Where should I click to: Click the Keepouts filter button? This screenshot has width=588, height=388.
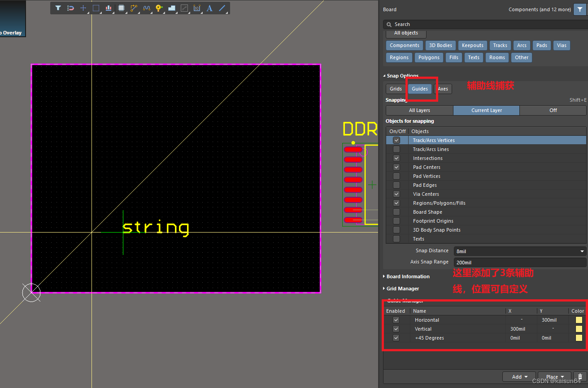point(472,45)
